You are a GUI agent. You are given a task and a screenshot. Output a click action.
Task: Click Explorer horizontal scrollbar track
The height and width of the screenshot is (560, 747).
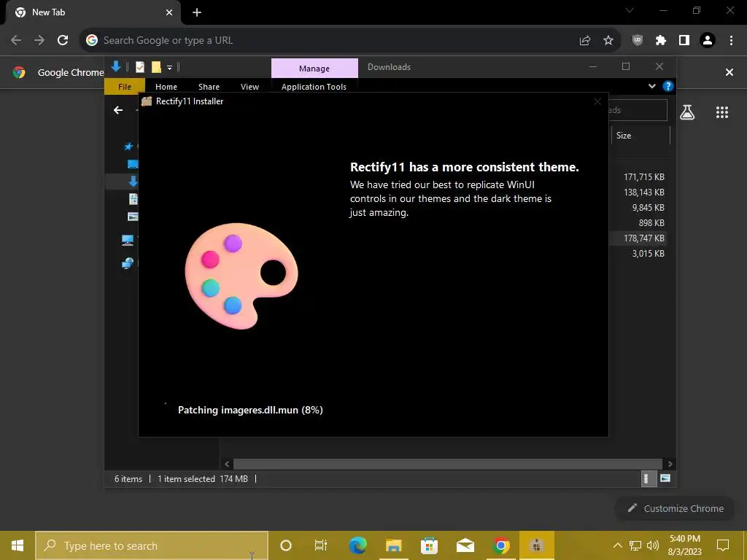[448, 464]
